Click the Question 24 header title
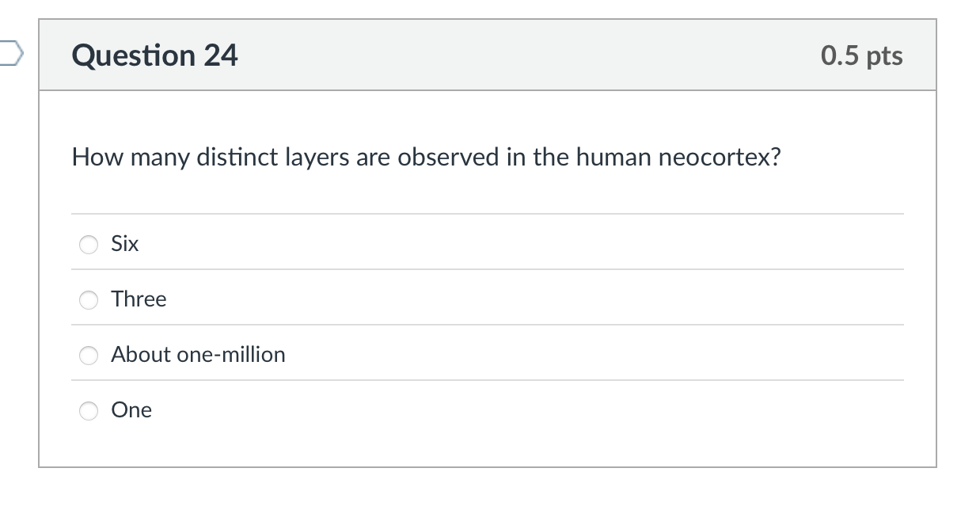The image size is (980, 510). pos(155,55)
